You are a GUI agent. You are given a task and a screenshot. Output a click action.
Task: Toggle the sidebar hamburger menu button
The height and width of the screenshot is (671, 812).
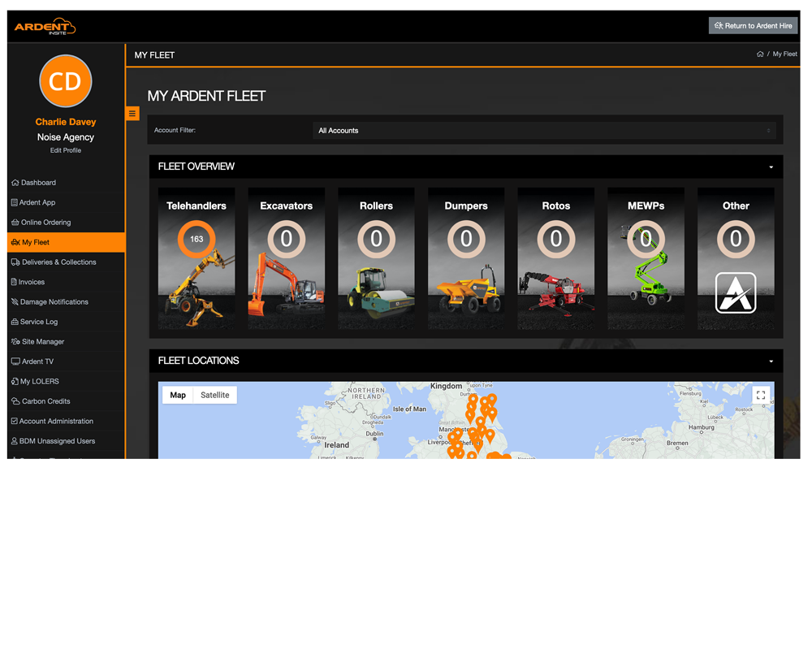coord(132,114)
